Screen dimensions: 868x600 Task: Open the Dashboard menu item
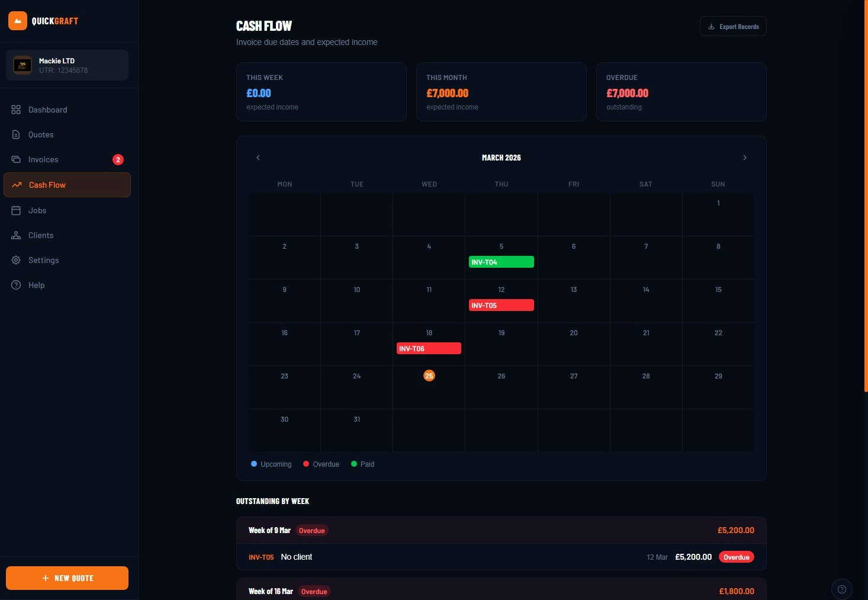coord(67,110)
